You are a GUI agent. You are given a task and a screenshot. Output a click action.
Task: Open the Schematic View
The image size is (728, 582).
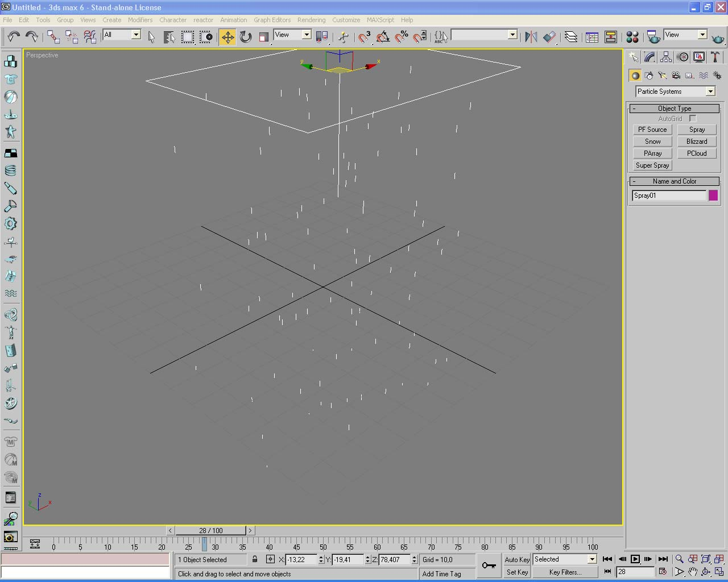pyautogui.click(x=611, y=37)
